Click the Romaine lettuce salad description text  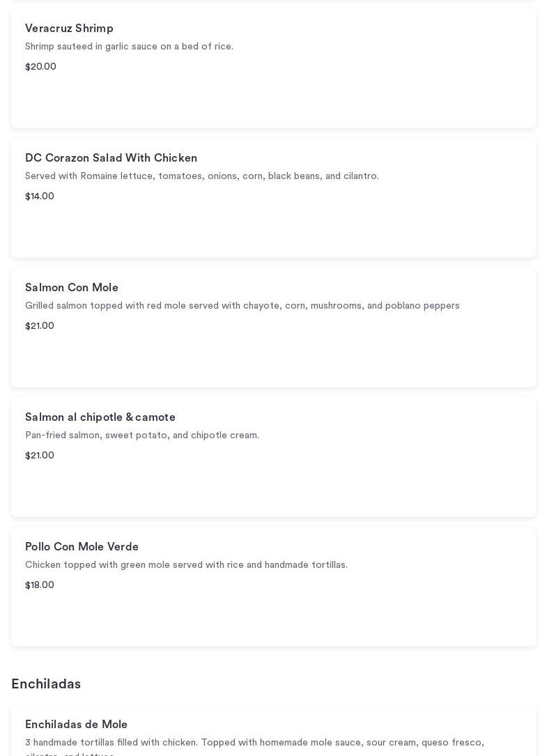click(x=202, y=176)
